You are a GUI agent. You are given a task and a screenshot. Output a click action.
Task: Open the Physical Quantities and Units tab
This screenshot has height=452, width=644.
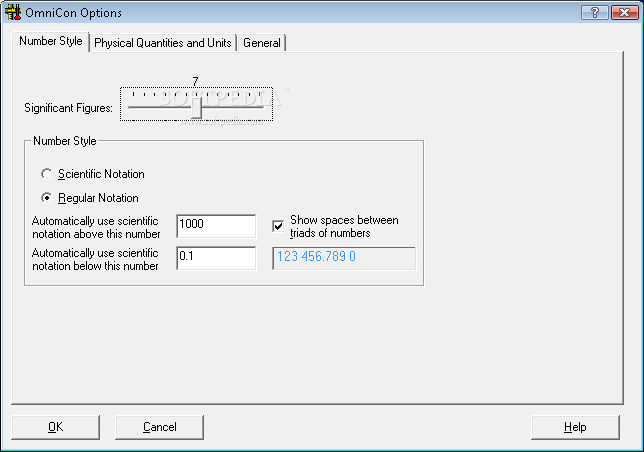click(163, 43)
